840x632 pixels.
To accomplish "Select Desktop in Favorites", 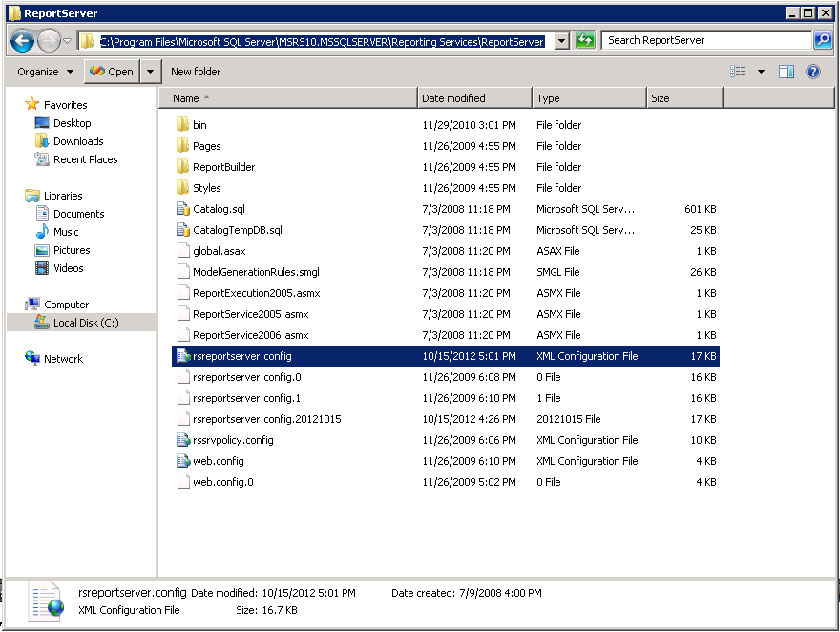I will point(73,123).
